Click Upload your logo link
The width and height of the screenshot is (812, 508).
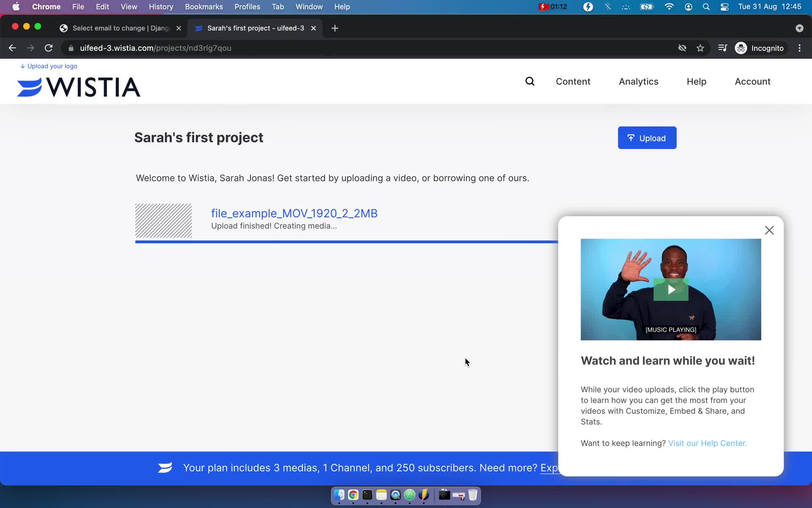(49, 66)
